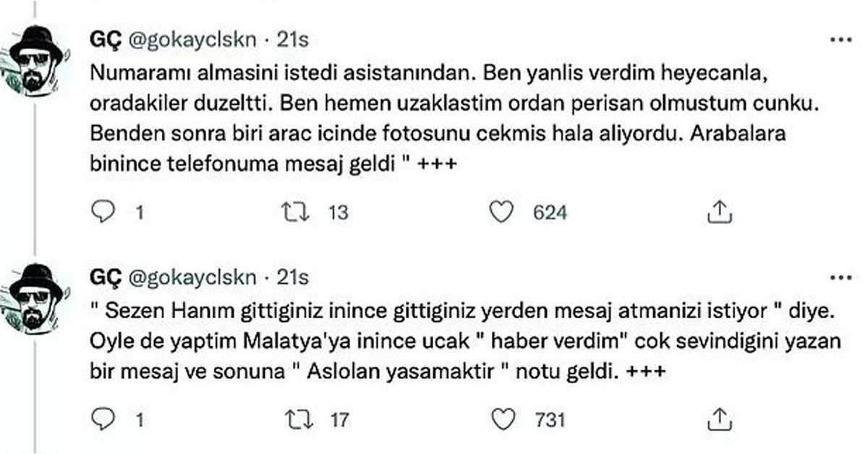Viewport: 868px width, 454px height.
Task: Open GÇ display name on second tweet
Action: tap(106, 278)
